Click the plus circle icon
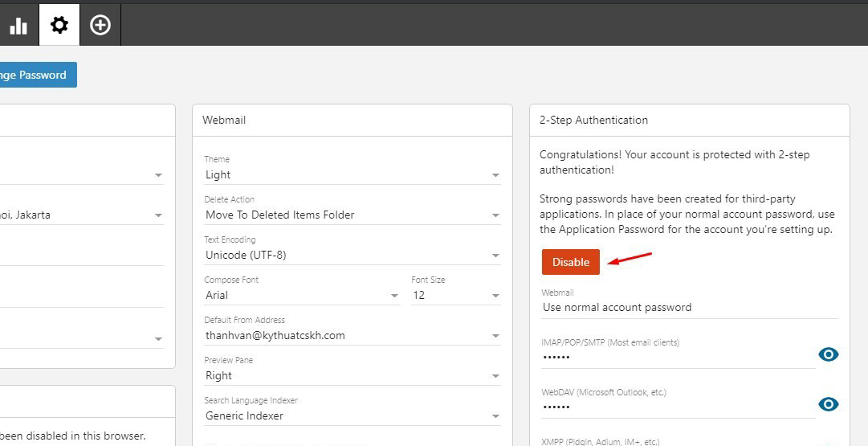This screenshot has width=868, height=446. coord(100,26)
